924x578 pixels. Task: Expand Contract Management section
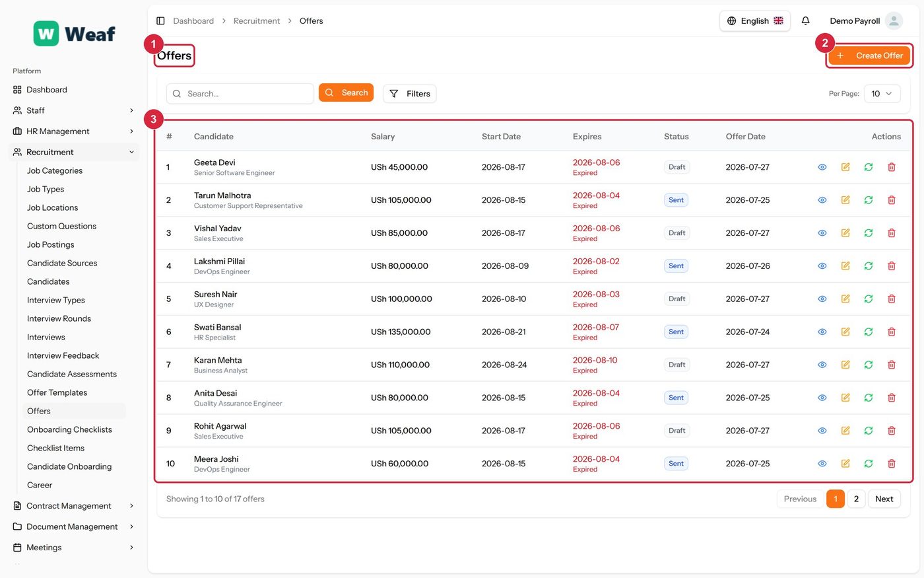point(74,506)
